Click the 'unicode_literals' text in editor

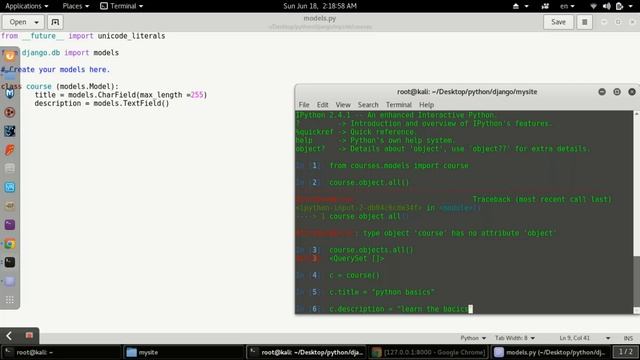point(131,36)
